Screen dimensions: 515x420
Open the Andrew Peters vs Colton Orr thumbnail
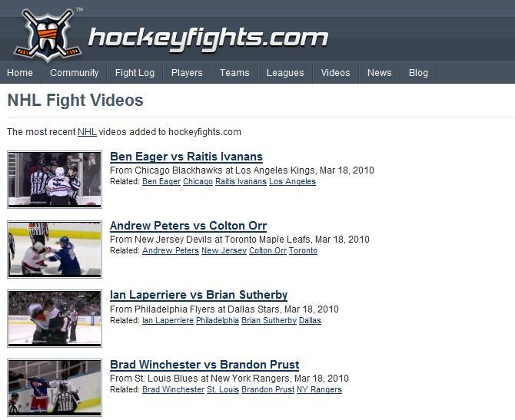coord(55,250)
